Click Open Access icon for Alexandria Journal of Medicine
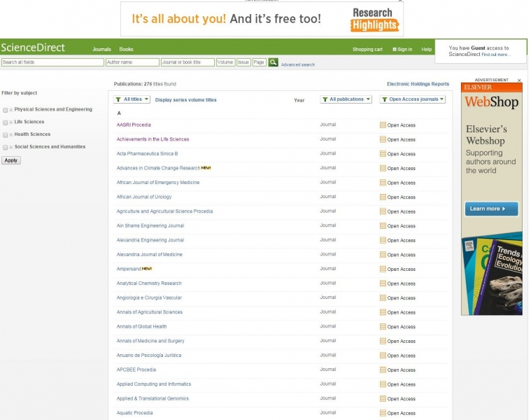This screenshot has width=531, height=420. coord(383,255)
